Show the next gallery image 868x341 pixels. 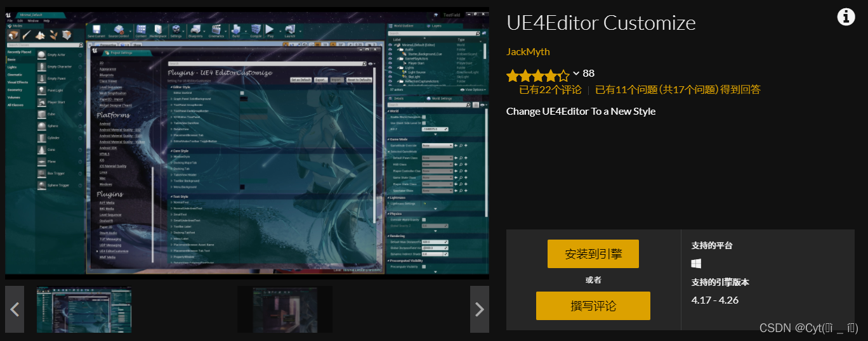[x=480, y=309]
